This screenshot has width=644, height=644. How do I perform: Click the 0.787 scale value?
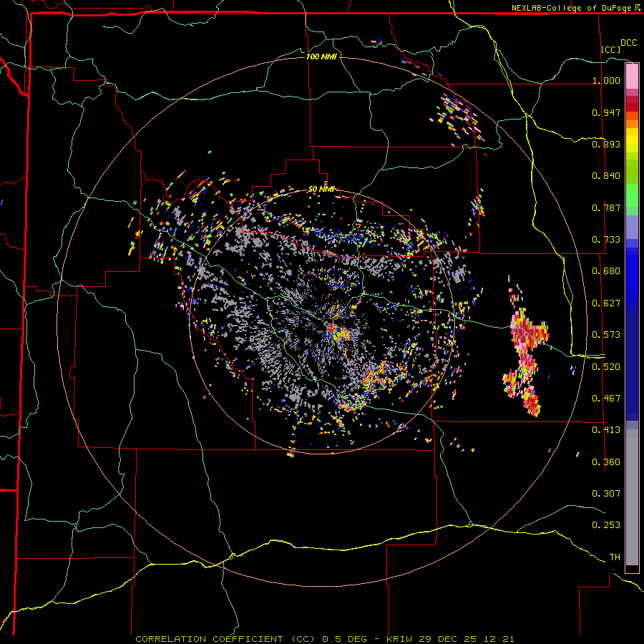click(606, 208)
